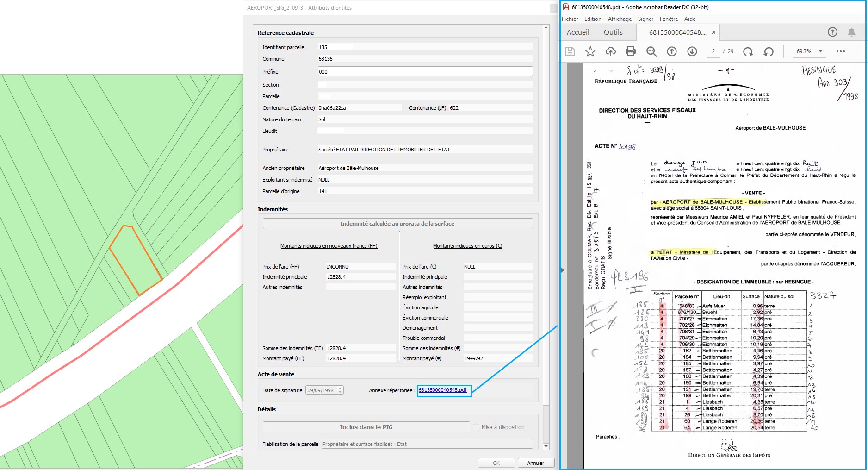The image size is (868, 470).
Task: Click the Save icon in Acrobat toolbar
Action: [570, 51]
